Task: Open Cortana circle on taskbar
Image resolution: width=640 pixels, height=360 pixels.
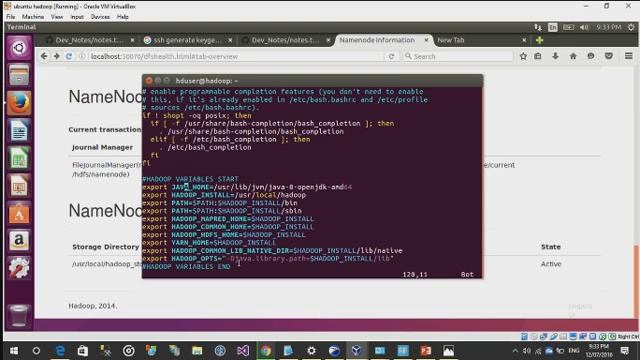Action: 36,351
